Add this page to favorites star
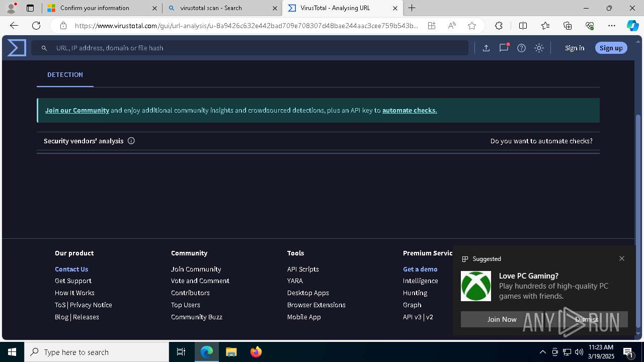 coord(472,26)
